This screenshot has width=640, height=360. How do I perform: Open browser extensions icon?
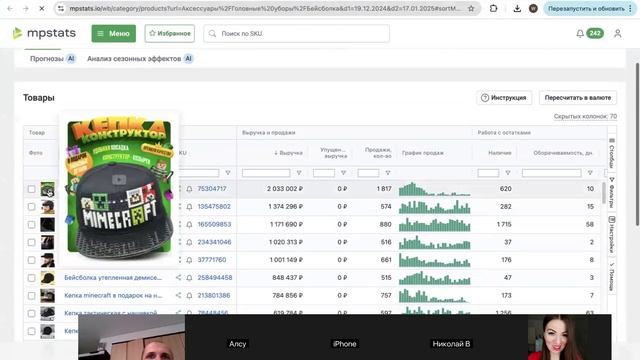tap(493, 8)
